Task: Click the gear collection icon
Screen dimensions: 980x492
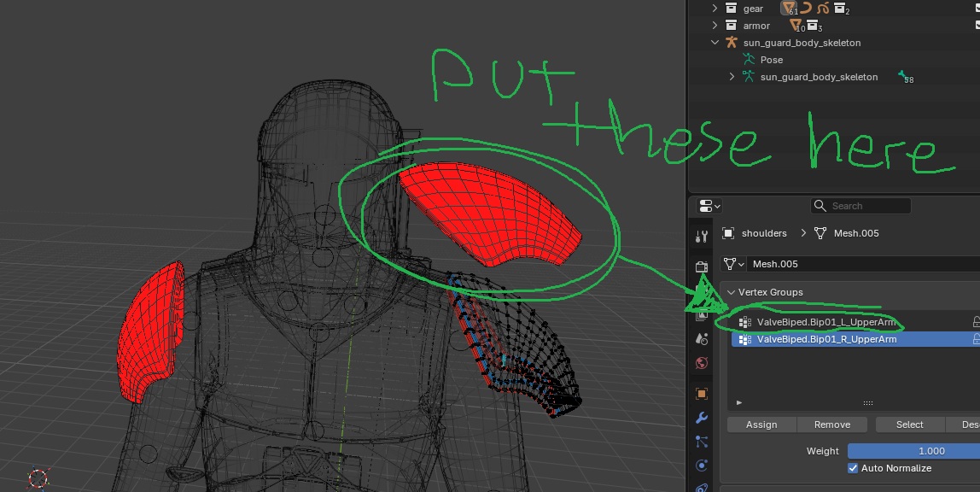Action: 731,9
